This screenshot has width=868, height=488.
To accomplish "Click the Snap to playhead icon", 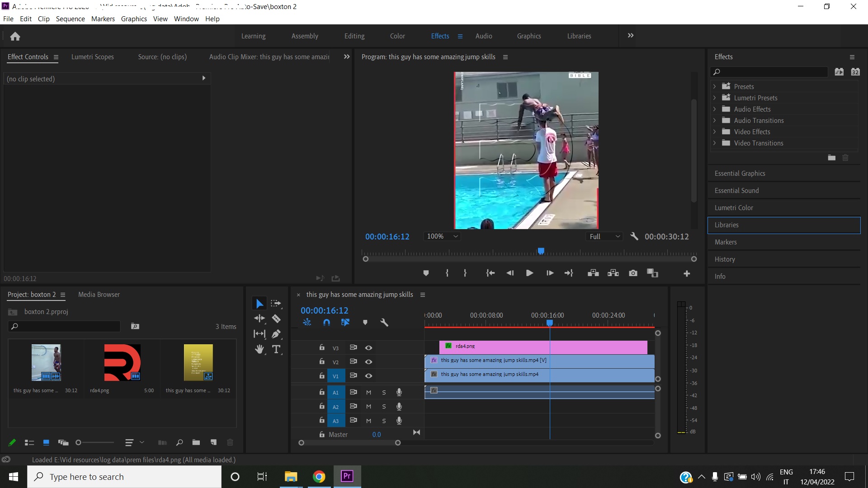I will click(327, 322).
